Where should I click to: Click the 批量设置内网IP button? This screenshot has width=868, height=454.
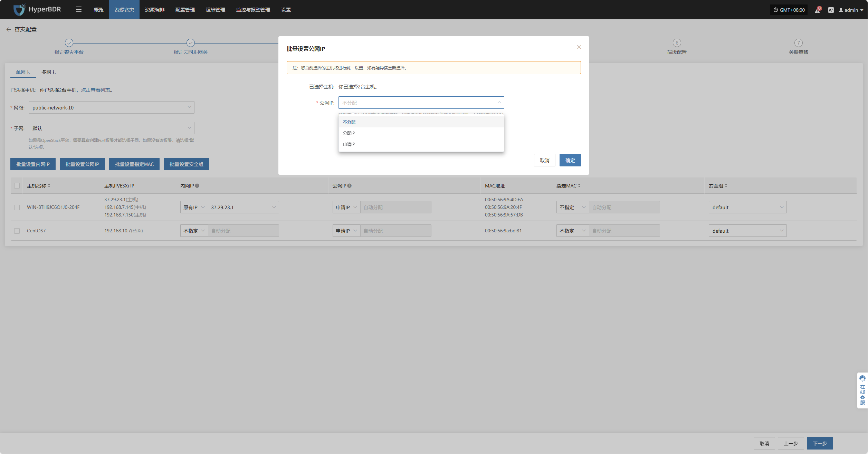point(33,164)
